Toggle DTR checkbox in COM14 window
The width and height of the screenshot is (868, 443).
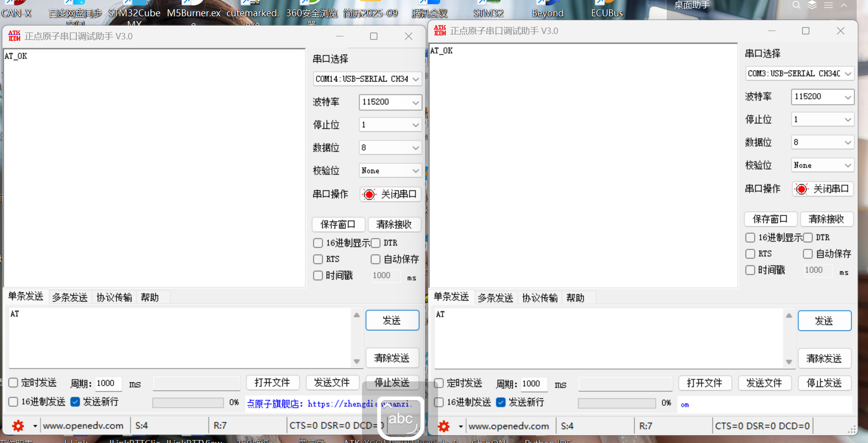point(375,243)
